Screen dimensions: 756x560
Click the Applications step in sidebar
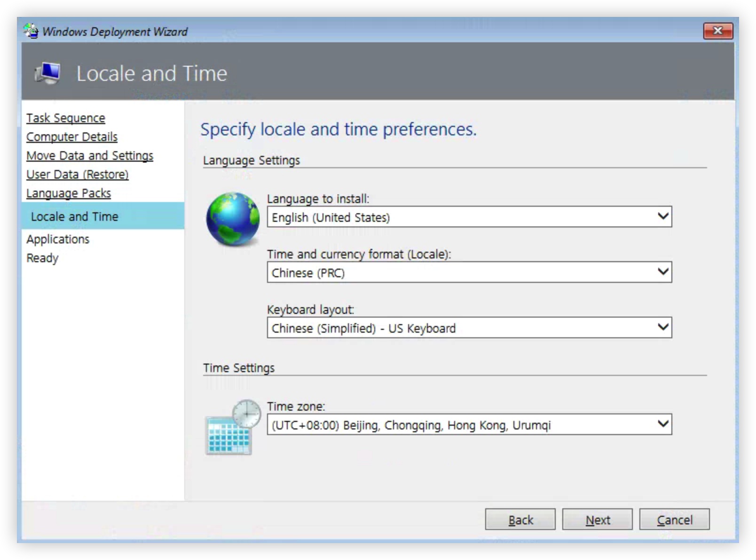click(x=58, y=239)
